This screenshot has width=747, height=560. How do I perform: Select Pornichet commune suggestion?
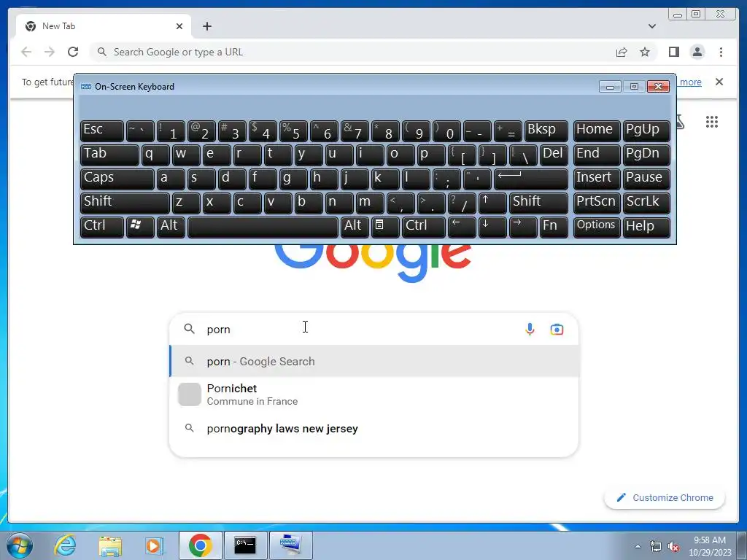click(x=374, y=394)
